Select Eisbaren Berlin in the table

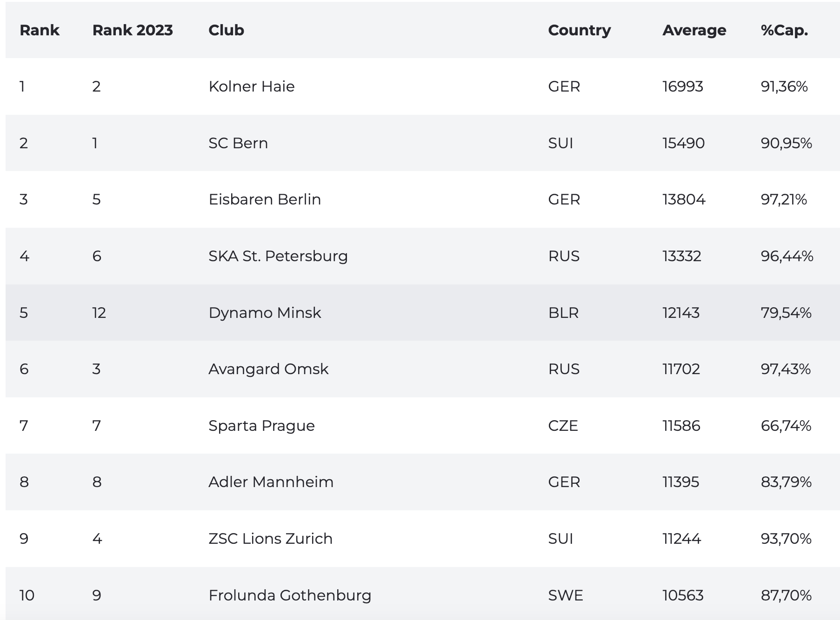(265, 199)
